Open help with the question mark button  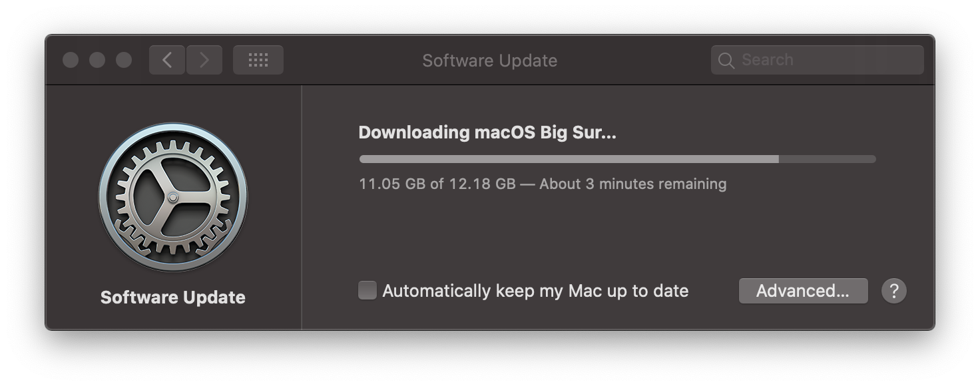pyautogui.click(x=894, y=291)
